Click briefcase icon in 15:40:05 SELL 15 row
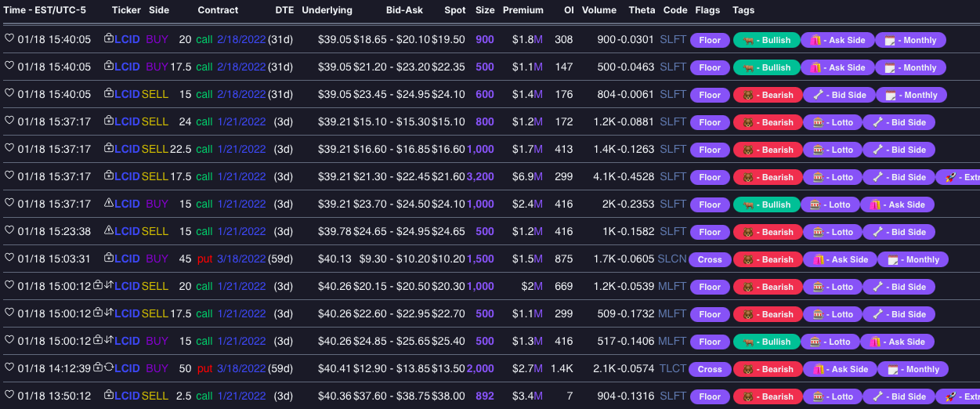The width and height of the screenshot is (980, 409). tap(109, 93)
